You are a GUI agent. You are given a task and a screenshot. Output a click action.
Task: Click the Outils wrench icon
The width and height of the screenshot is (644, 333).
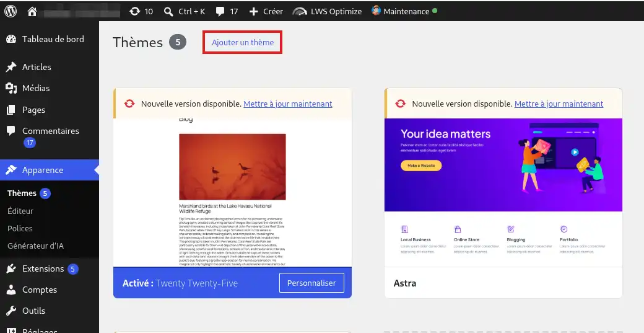(x=11, y=311)
